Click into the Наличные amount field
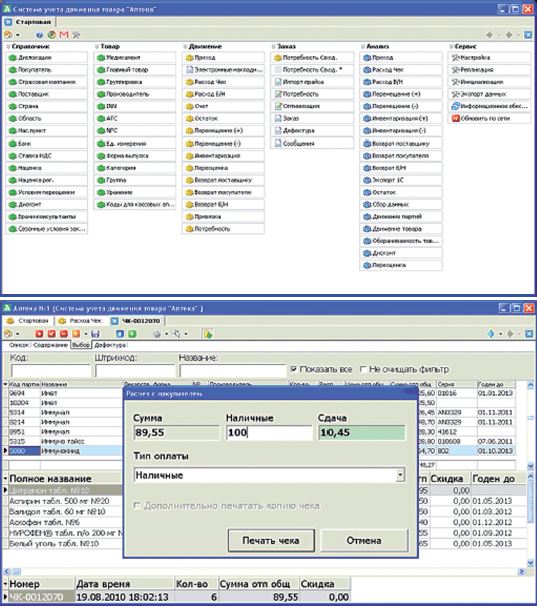This screenshot has width=537, height=606. click(269, 432)
